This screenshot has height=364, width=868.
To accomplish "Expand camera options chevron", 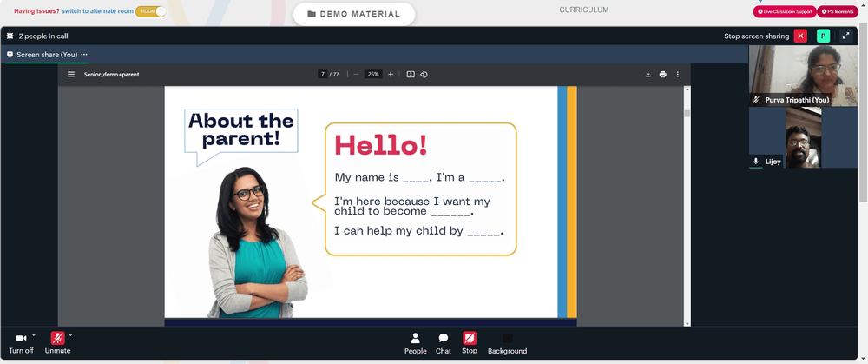I will (x=34, y=334).
